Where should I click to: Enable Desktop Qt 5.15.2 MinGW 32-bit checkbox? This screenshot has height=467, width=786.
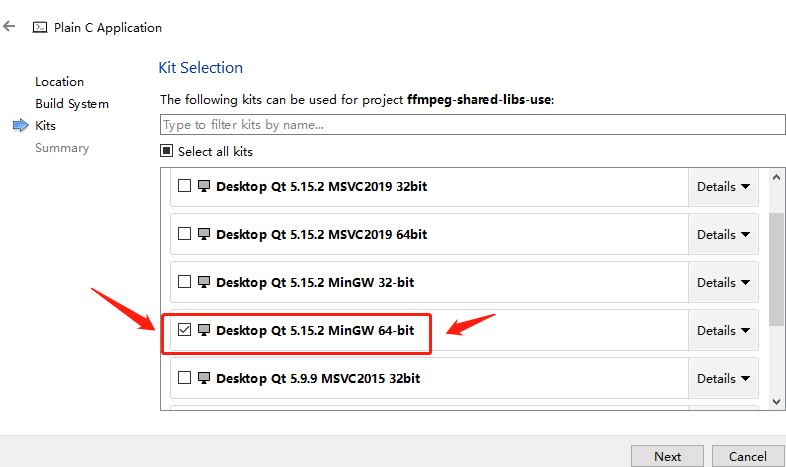(184, 282)
